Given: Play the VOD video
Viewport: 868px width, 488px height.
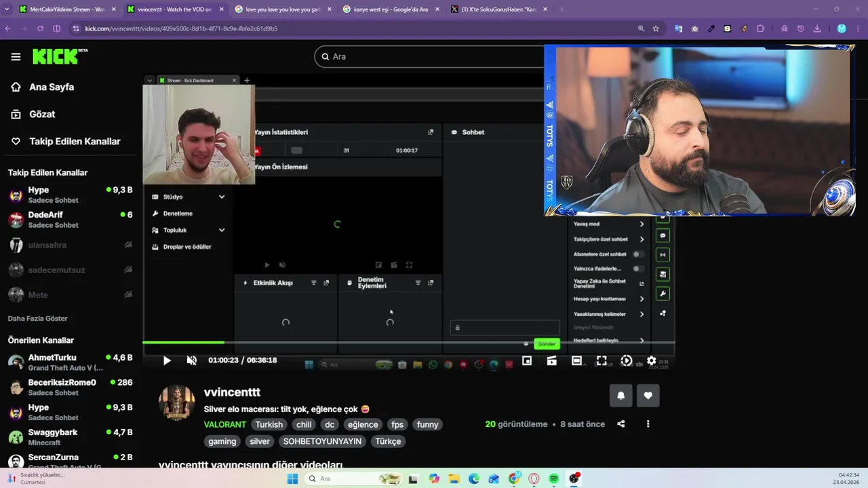Looking at the screenshot, I should [x=167, y=361].
